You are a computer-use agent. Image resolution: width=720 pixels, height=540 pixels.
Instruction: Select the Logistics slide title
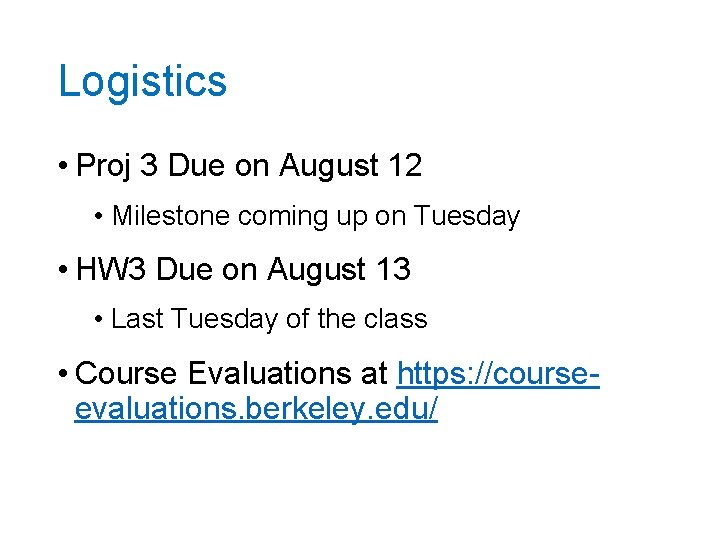tap(143, 82)
